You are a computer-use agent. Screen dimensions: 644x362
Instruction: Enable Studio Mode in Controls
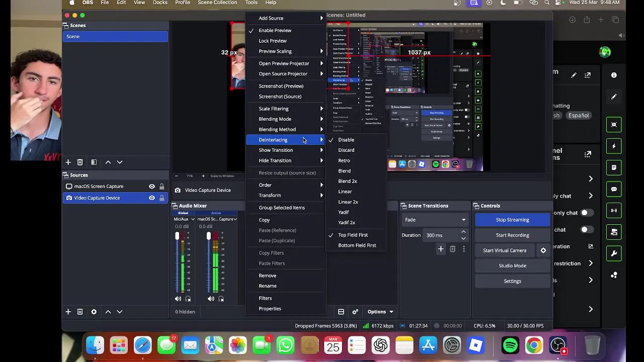[512, 266]
